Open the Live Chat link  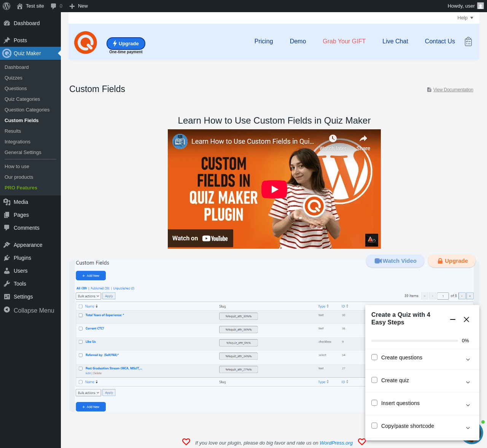pos(395,41)
